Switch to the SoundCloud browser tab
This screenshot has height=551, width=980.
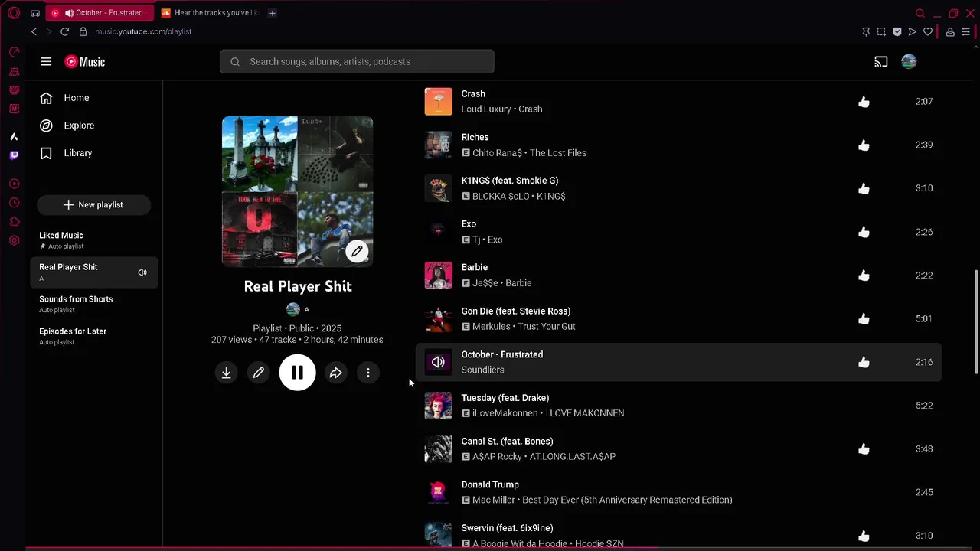pos(209,13)
